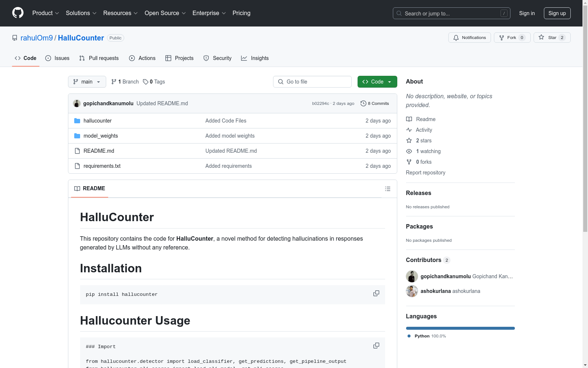Open the b02294c commit hash
588x368 pixels.
click(320, 103)
